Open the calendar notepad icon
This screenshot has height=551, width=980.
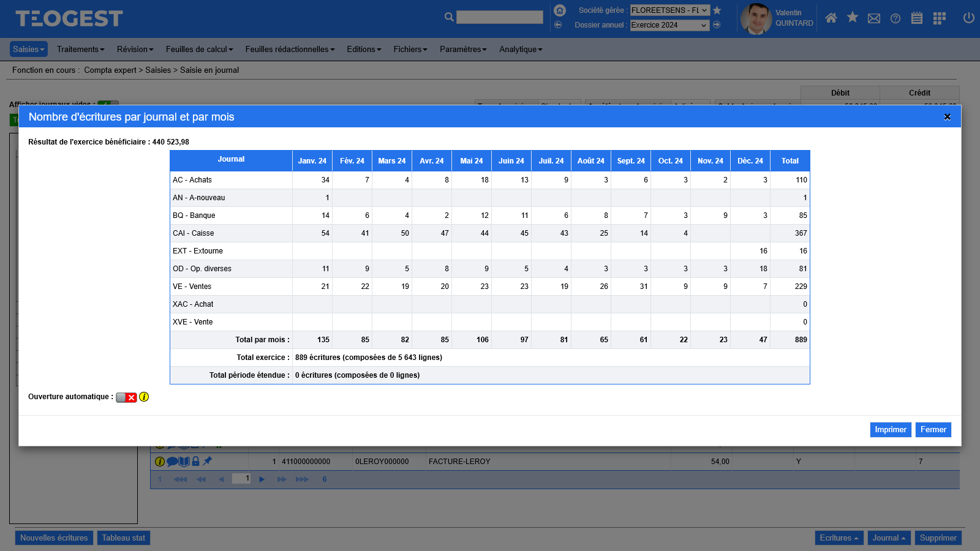pyautogui.click(x=917, y=18)
